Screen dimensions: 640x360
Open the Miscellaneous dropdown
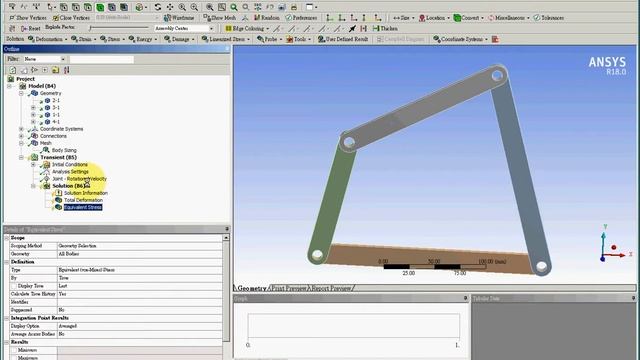point(509,18)
